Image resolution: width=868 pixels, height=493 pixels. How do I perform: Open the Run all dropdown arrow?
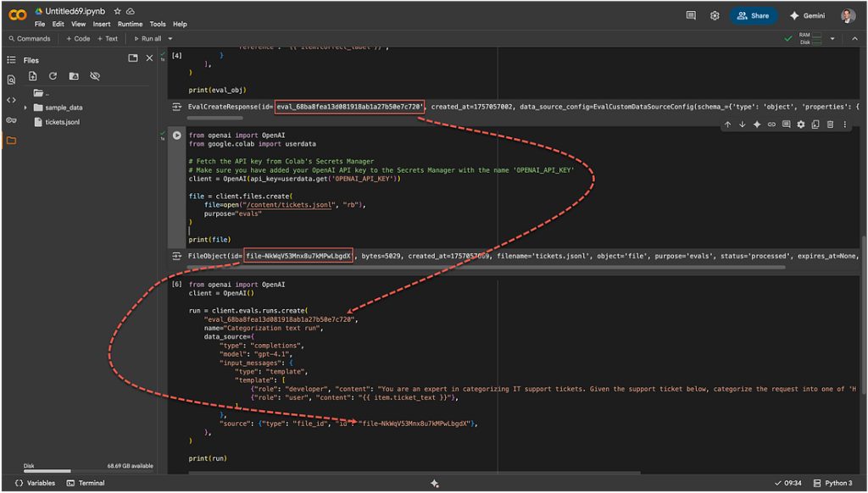(x=169, y=38)
